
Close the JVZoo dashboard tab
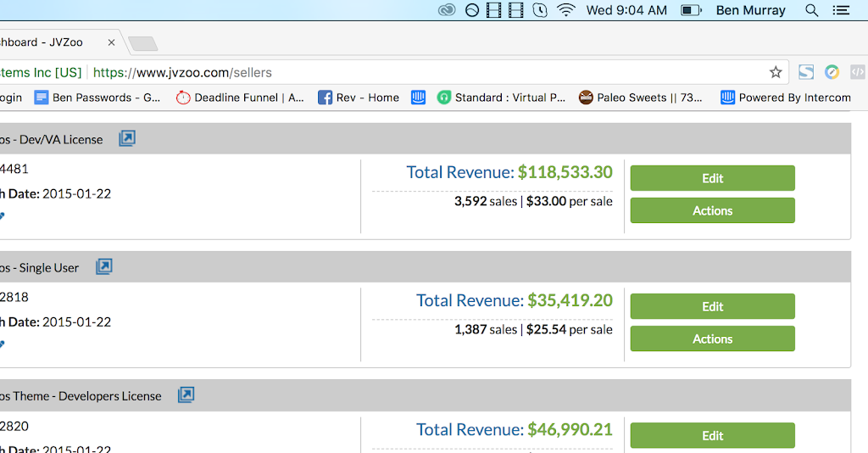(x=111, y=42)
